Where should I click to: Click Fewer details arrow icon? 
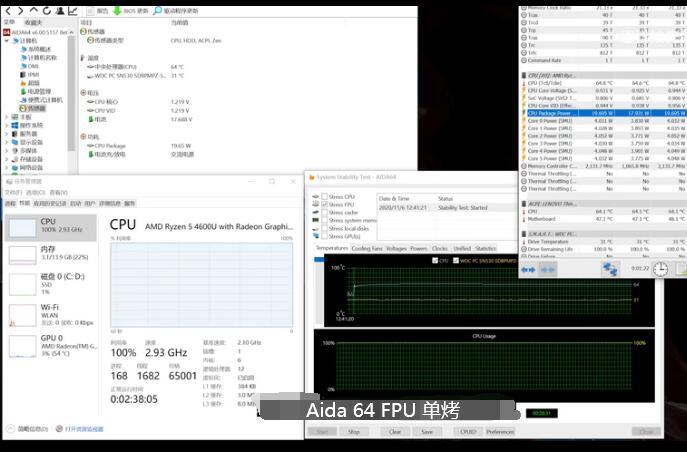click(11, 429)
